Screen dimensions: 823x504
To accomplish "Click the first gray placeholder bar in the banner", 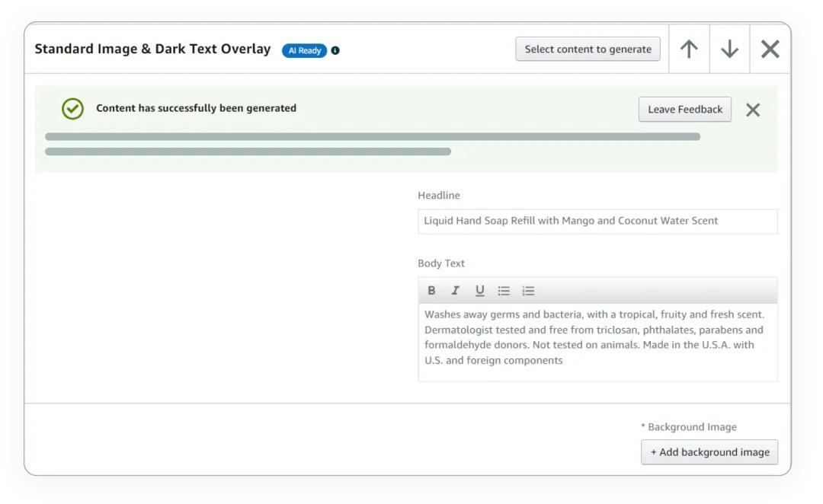I will (372, 137).
